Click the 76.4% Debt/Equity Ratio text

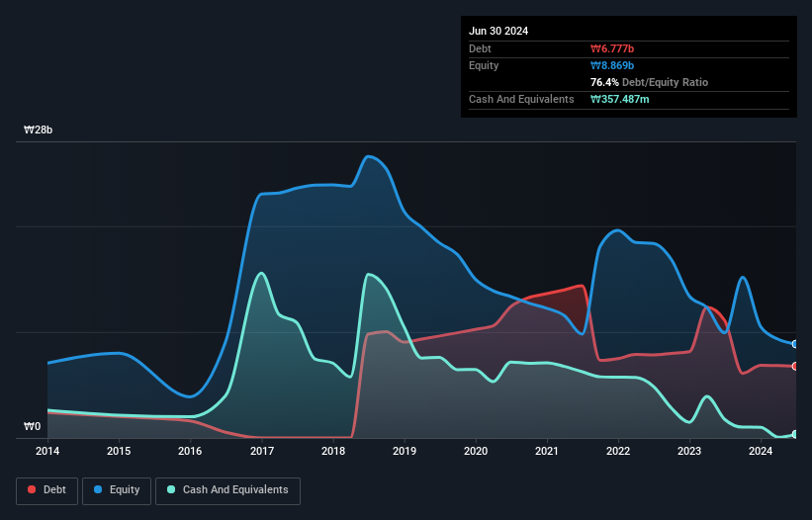pos(649,82)
